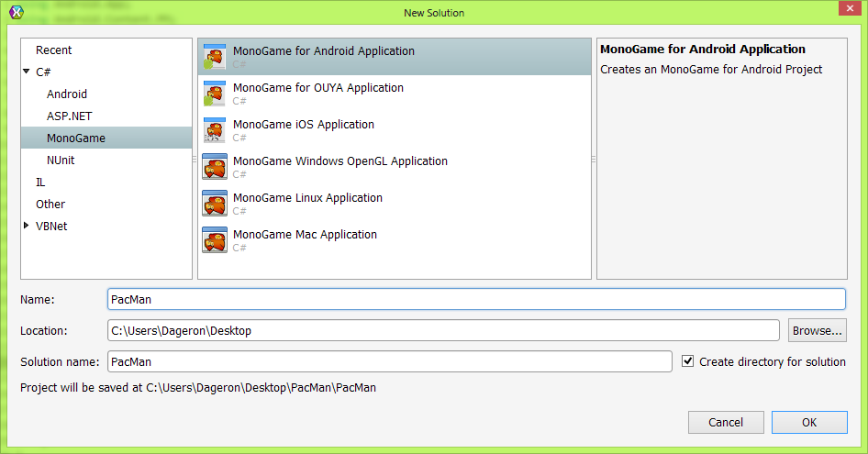Click the 'Project will be saved at' path text
The width and height of the screenshot is (868, 454).
click(x=198, y=388)
